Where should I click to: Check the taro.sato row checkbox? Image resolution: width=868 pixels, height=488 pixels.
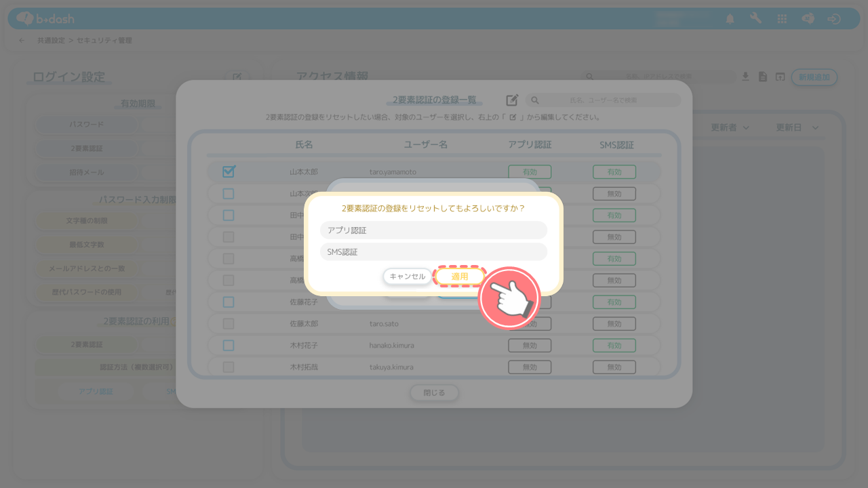tap(229, 323)
